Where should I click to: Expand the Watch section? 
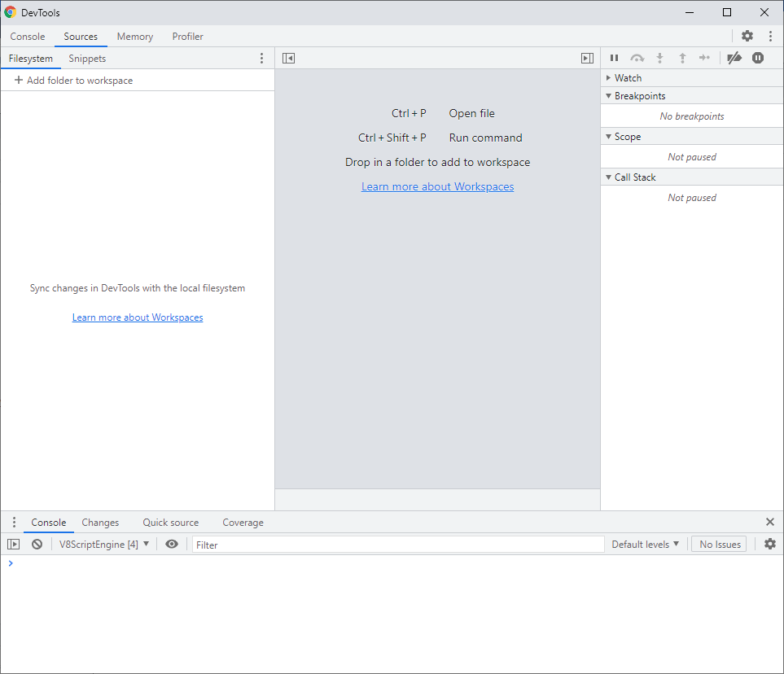628,78
